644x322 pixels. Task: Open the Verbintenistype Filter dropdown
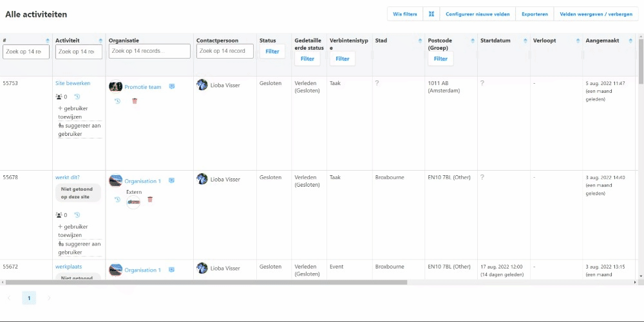point(342,59)
